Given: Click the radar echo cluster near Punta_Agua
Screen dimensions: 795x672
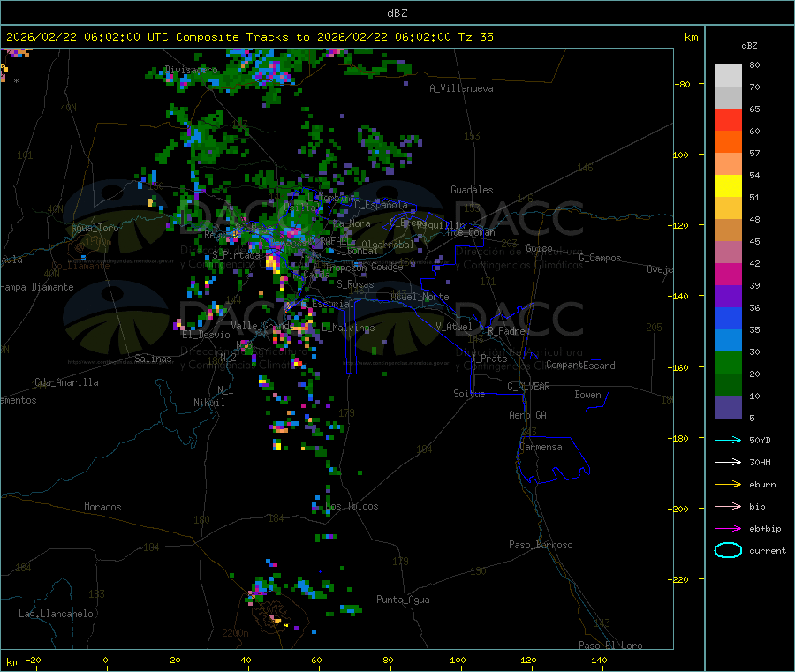Looking at the screenshot, I should (x=351, y=609).
